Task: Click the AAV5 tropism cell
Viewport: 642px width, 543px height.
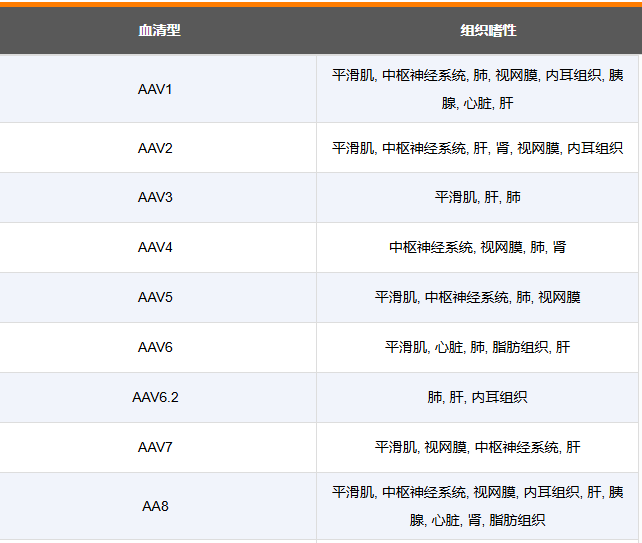Action: (x=477, y=297)
